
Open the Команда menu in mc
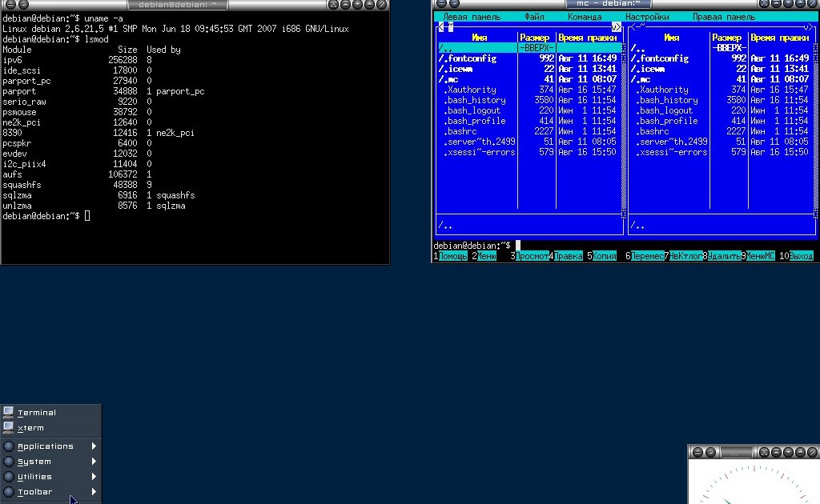[x=585, y=17]
